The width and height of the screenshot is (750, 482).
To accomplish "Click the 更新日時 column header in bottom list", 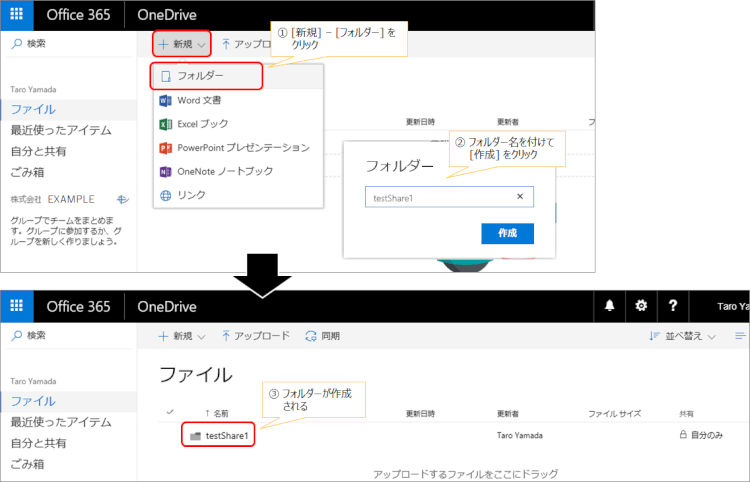I will [420, 414].
